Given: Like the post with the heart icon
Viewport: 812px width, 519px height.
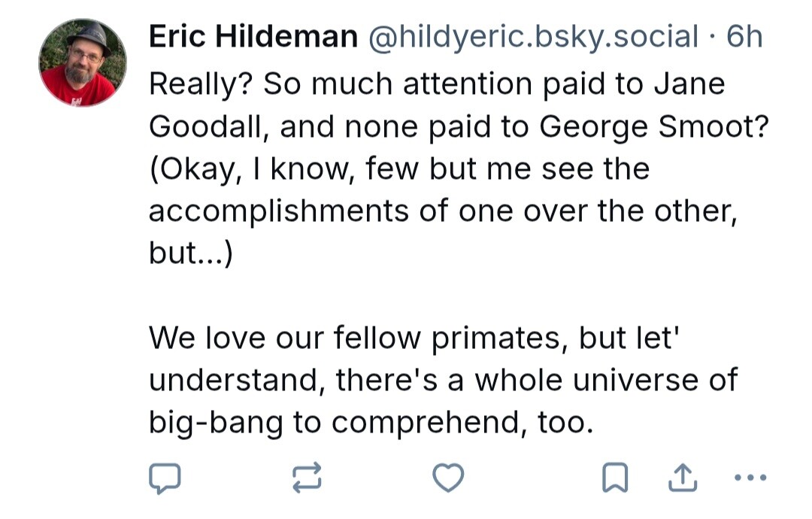Looking at the screenshot, I should point(448,478).
